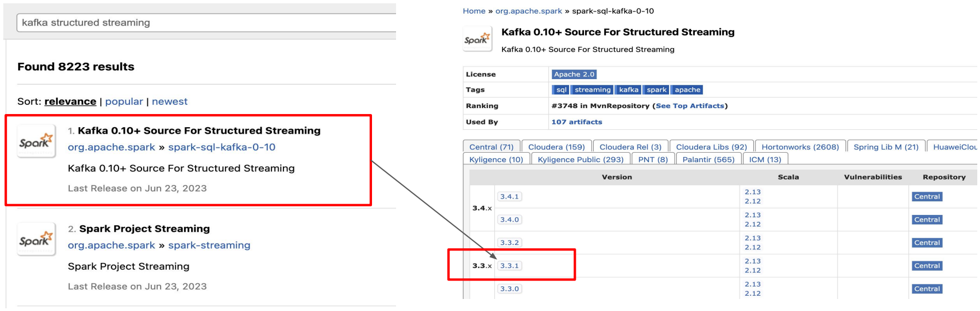Viewport: 980px width, 311px height.
Task: Select the 'sql' tag
Action: coord(561,90)
